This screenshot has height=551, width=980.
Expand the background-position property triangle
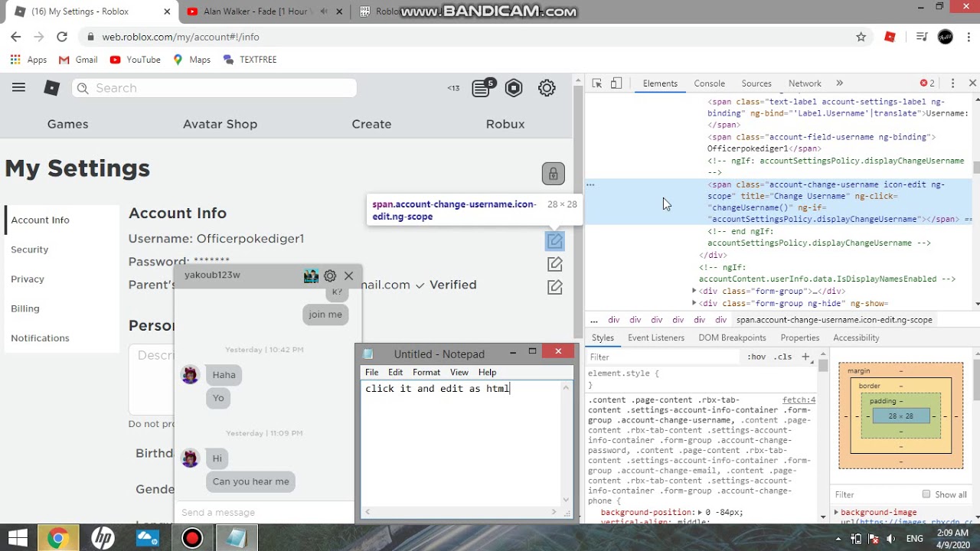[x=701, y=513]
